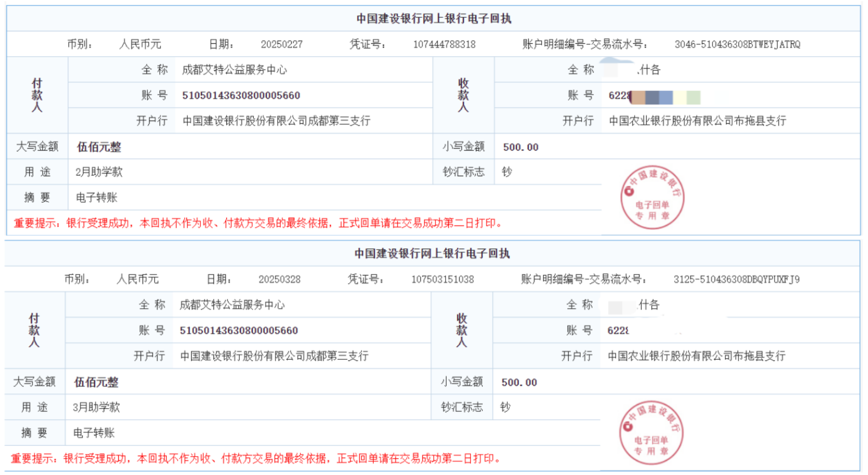Click usage text 2月助学款
Screen dimensions: 868x475
click(99, 172)
